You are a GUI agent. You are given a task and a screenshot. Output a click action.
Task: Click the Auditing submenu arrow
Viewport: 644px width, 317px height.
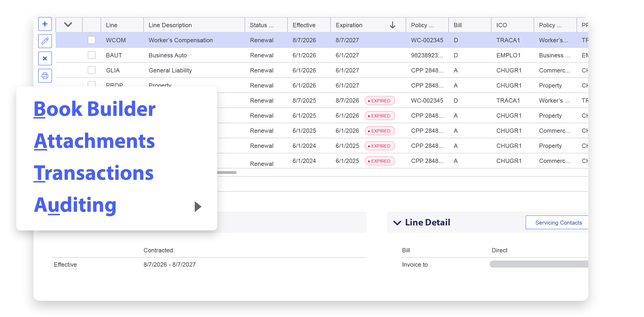pos(198,207)
